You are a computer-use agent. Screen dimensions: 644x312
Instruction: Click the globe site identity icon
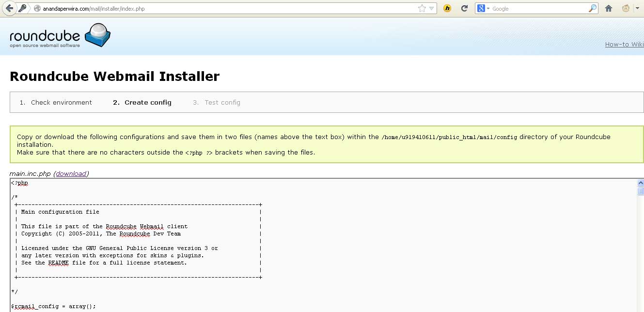pyautogui.click(x=37, y=8)
